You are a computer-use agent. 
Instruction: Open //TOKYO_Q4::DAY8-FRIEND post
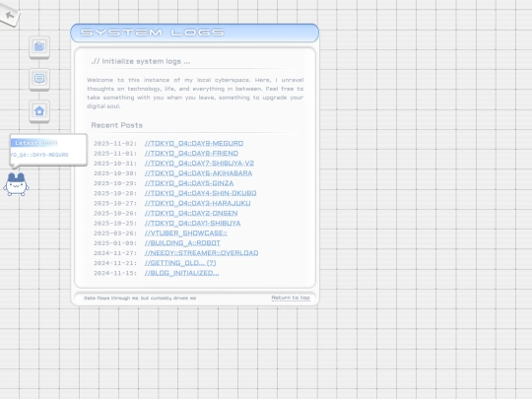coord(191,154)
